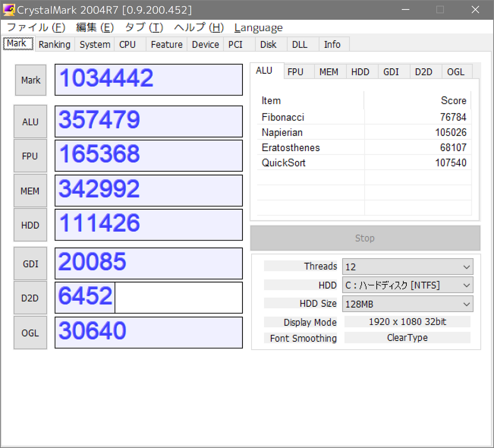Click the Score column header

click(417, 100)
